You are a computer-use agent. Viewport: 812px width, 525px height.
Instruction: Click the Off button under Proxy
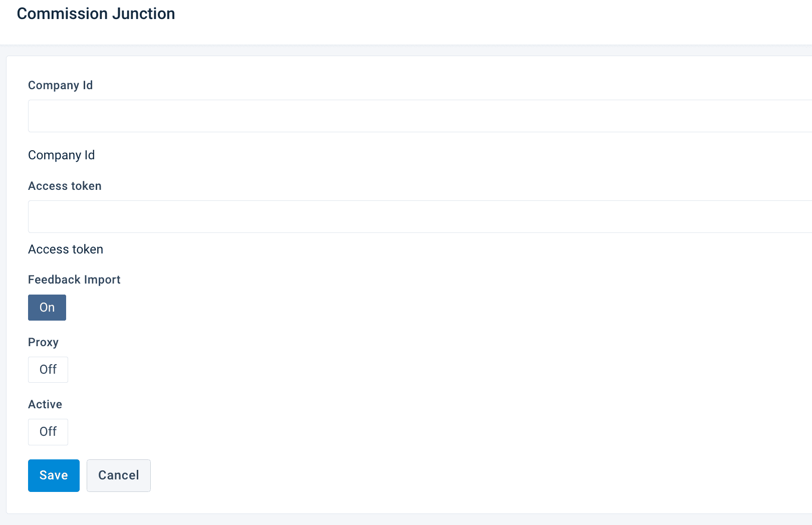click(48, 370)
